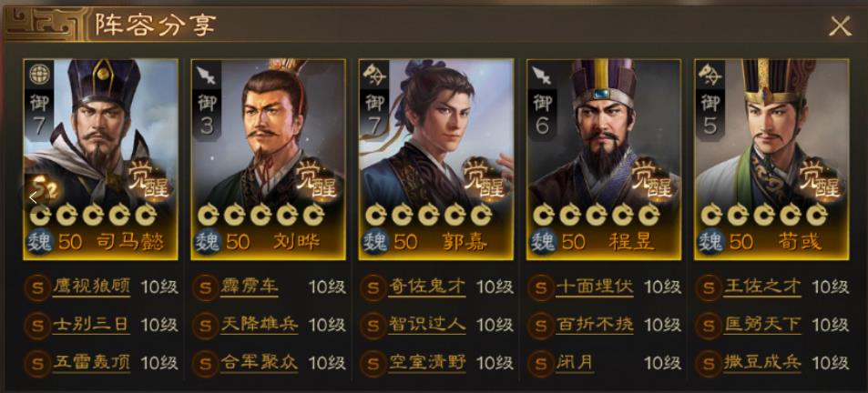Open the 空室清野 skill link
Viewport: 868px width, 393px height.
click(427, 363)
